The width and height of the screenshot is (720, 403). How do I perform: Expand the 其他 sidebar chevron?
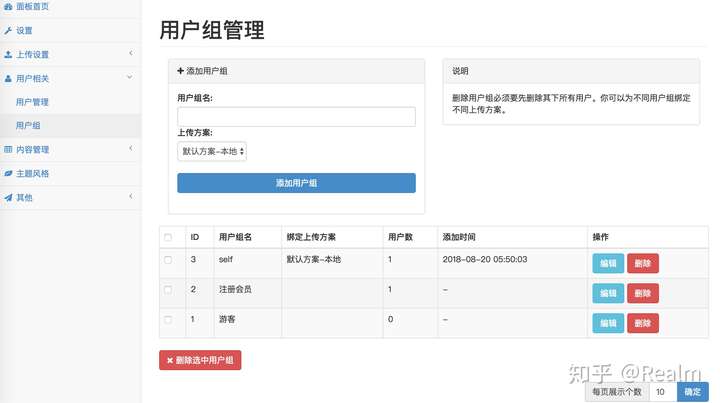click(x=131, y=196)
